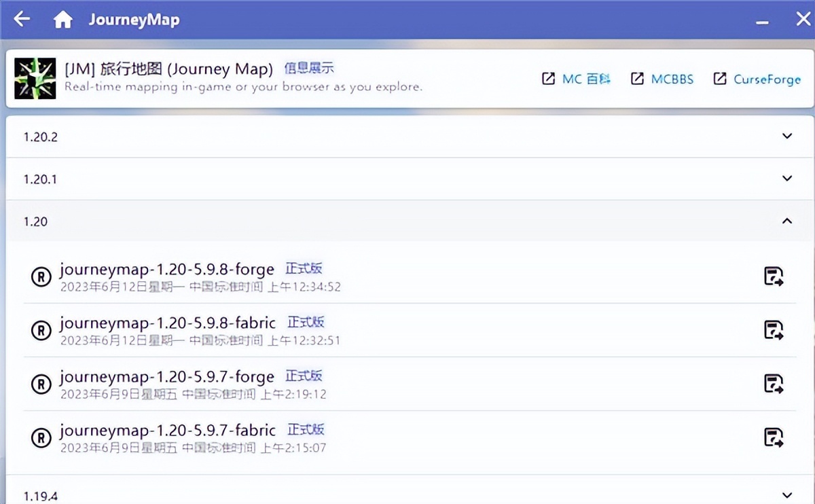Click the timestamp ending 上午2:19:12
Image resolution: width=815 pixels, height=504 pixels.
pos(193,394)
